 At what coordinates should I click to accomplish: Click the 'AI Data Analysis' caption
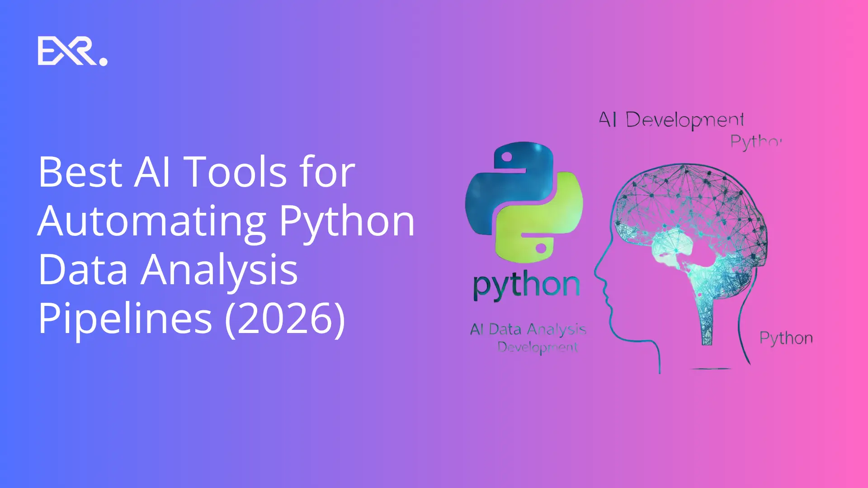coord(528,329)
